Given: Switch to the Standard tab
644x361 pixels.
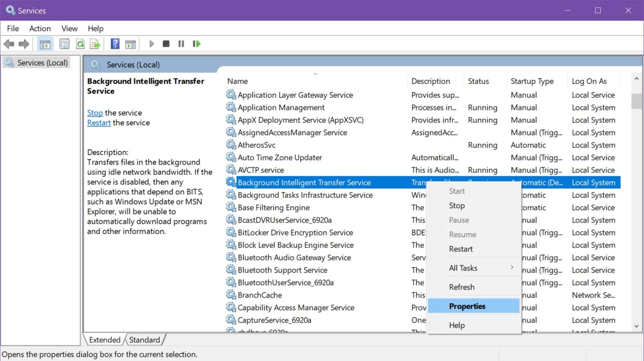Looking at the screenshot, I should [x=145, y=340].
